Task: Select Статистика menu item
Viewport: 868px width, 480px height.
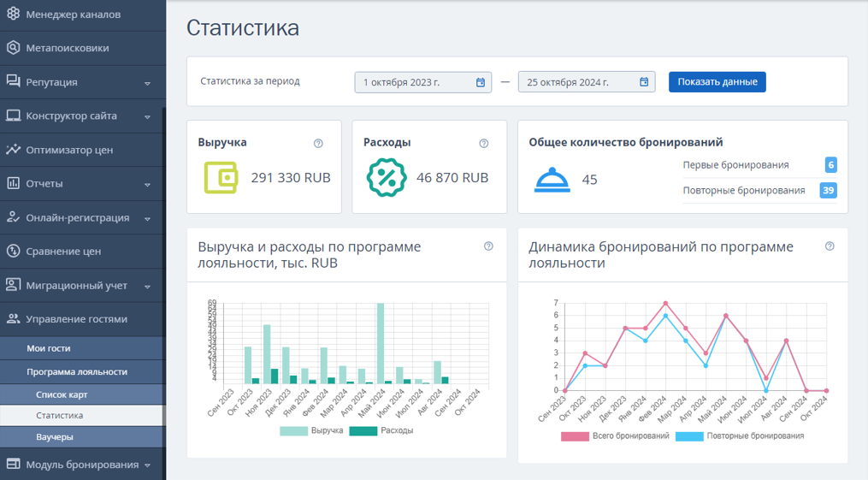Action: pos(81,415)
